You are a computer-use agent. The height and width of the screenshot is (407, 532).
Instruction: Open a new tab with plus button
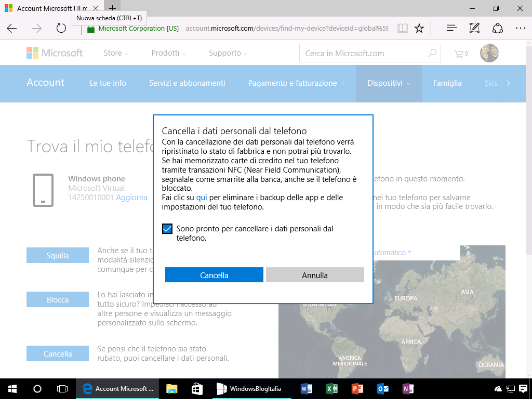(x=112, y=8)
